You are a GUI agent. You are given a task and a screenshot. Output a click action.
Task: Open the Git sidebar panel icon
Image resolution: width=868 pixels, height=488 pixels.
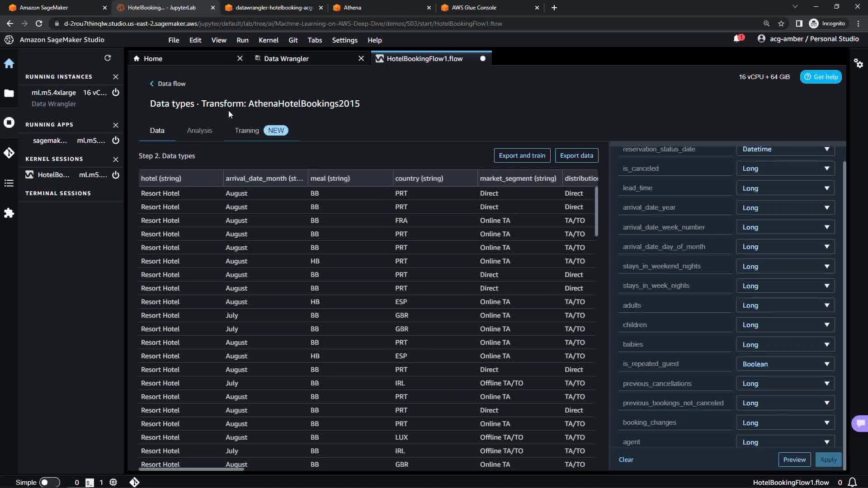9,153
